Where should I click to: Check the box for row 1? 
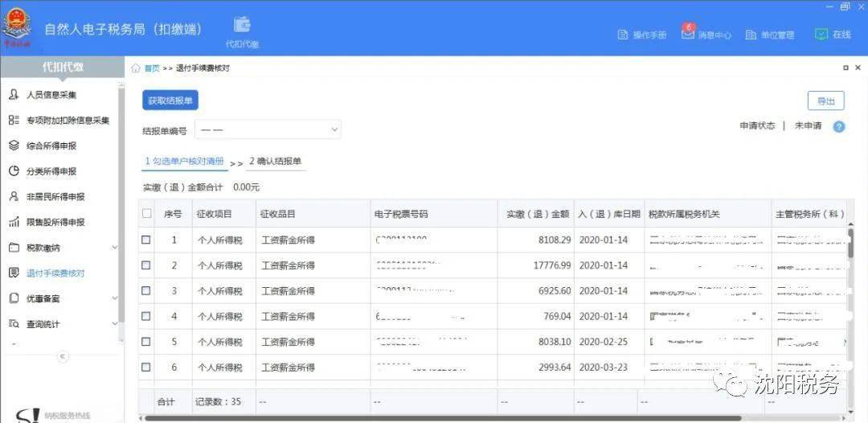pyautogui.click(x=146, y=240)
